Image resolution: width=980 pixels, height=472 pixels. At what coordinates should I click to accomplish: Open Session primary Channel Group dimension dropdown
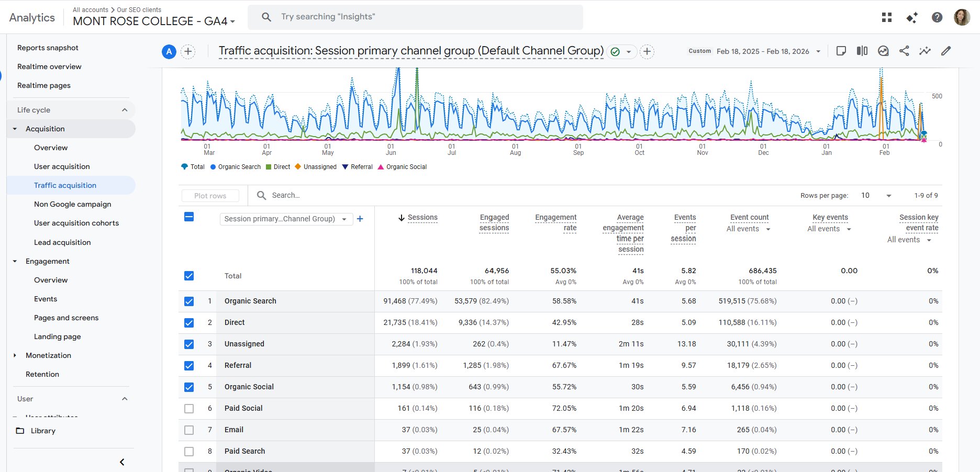click(285, 219)
